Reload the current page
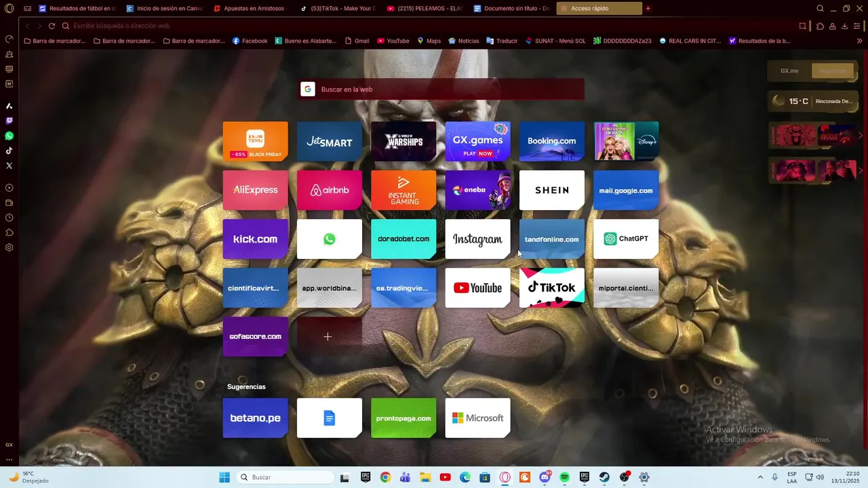Viewport: 868px width, 488px height. coord(51,26)
